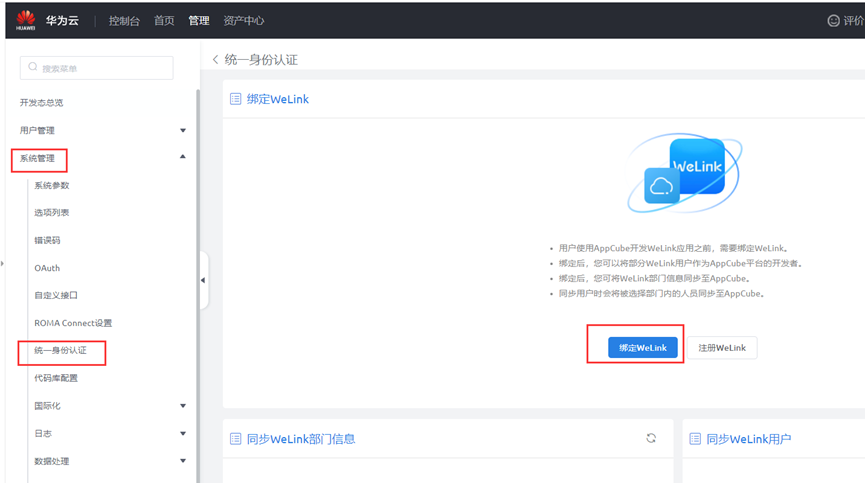Click the list icon beside 绑定WeLink heading

point(236,99)
